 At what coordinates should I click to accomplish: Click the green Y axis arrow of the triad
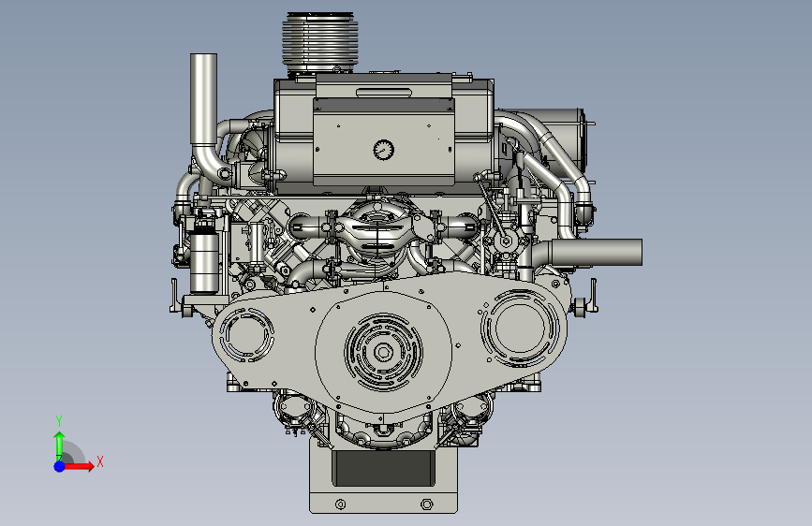tap(60, 446)
